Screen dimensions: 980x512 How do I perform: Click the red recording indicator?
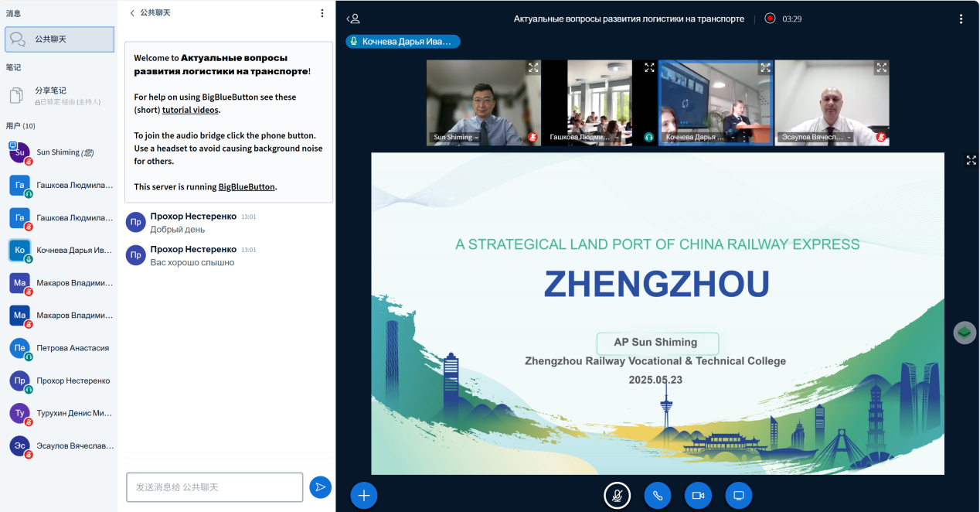coord(770,19)
